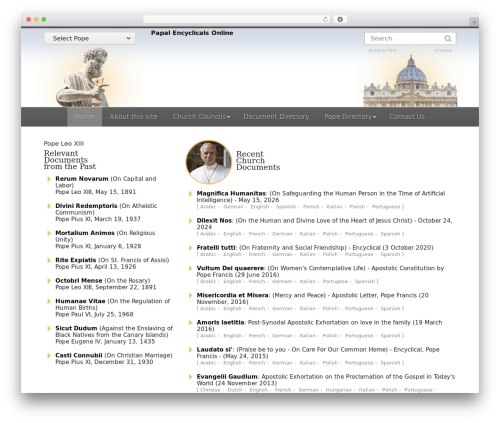Open the Mortalium Animos document
Screen dimensions: 500x423
(85, 233)
